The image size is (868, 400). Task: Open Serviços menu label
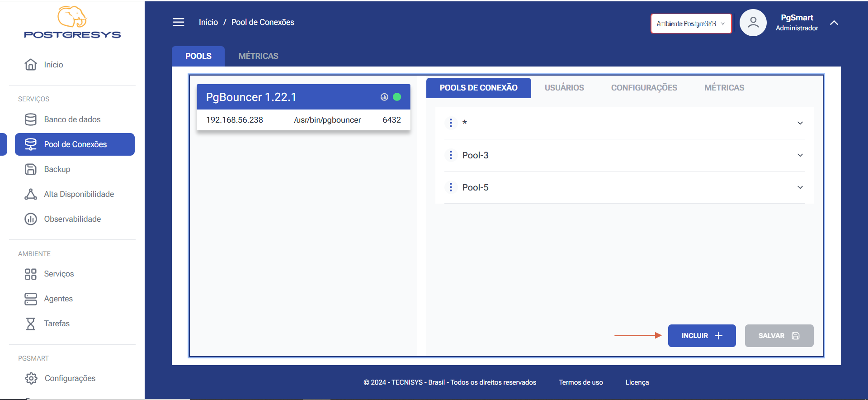point(59,274)
